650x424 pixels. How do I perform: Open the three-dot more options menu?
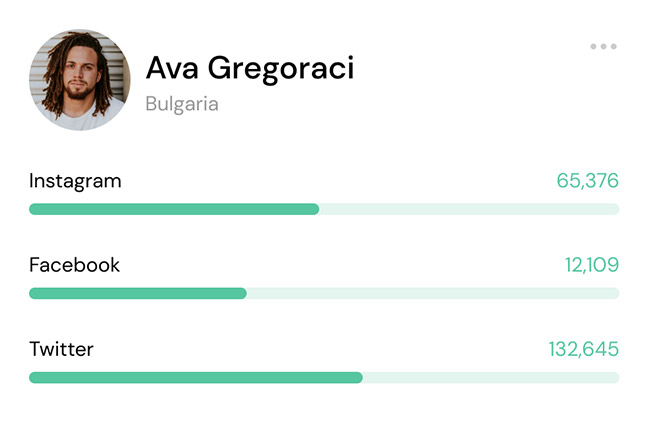click(x=603, y=46)
